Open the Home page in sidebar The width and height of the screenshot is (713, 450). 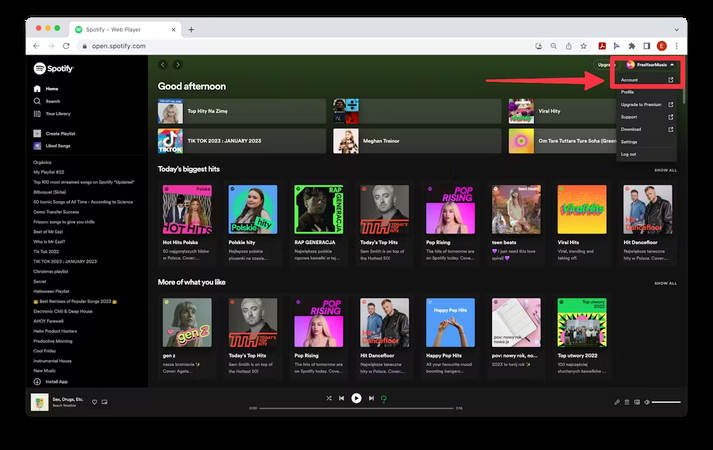coord(46,89)
